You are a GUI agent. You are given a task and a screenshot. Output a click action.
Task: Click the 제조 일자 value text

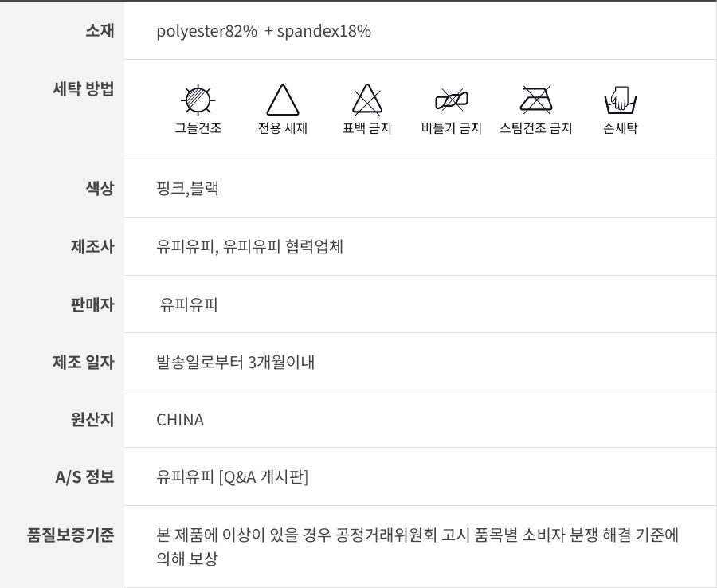[236, 363]
